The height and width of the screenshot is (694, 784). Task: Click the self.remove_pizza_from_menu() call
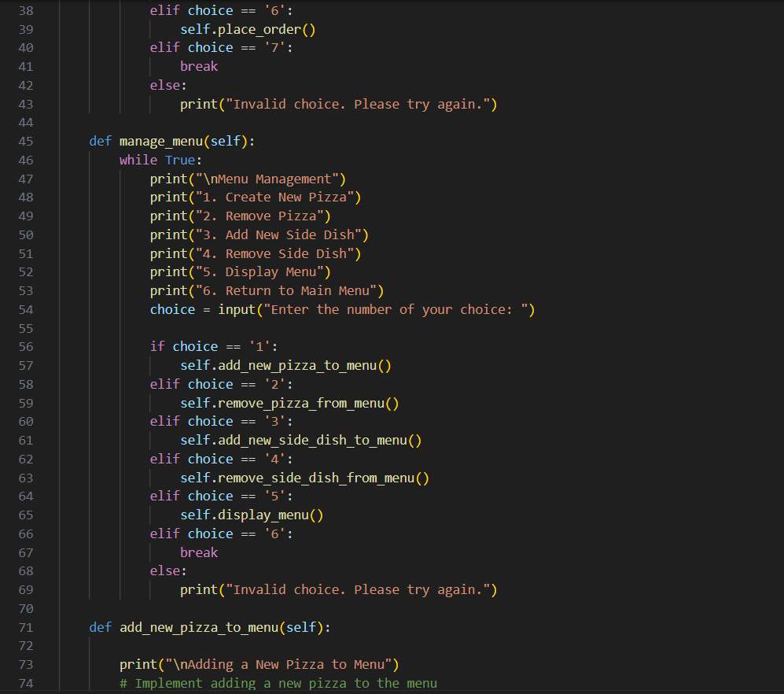click(x=289, y=404)
